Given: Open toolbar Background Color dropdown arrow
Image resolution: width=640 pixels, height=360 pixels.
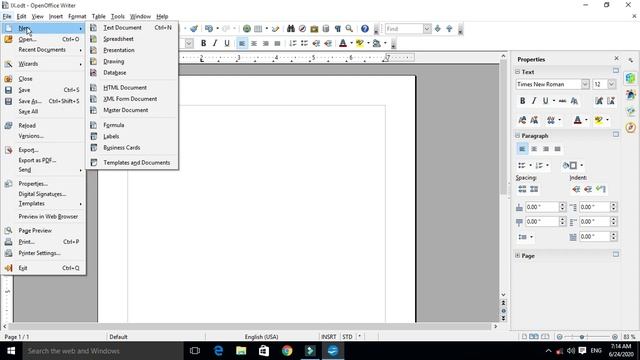Looking at the screenshot, I should (x=385, y=43).
